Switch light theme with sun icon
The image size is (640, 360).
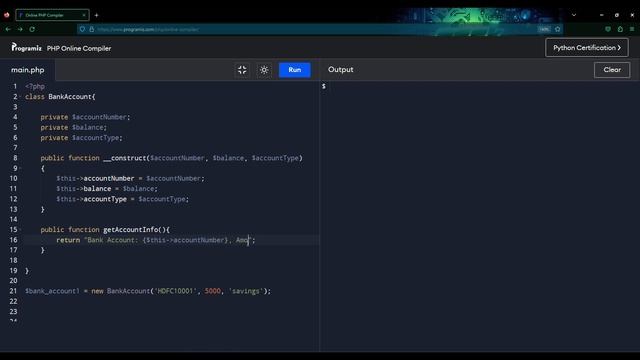click(264, 70)
